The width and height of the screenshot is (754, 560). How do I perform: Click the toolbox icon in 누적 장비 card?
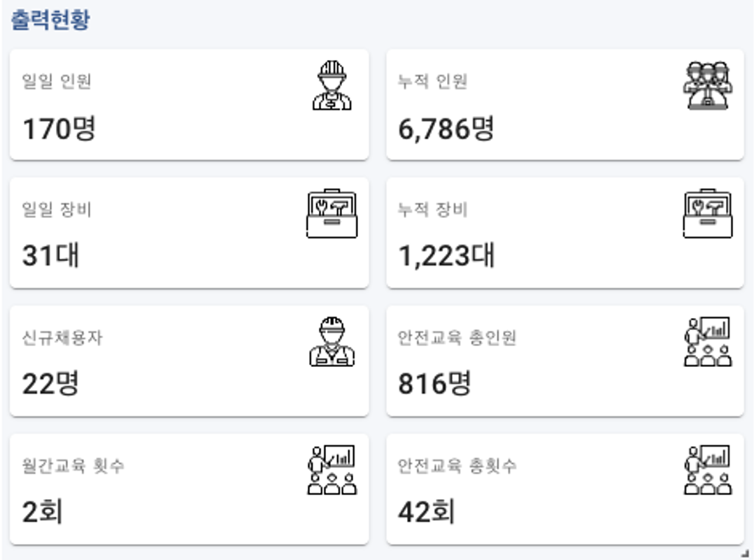coord(708,213)
